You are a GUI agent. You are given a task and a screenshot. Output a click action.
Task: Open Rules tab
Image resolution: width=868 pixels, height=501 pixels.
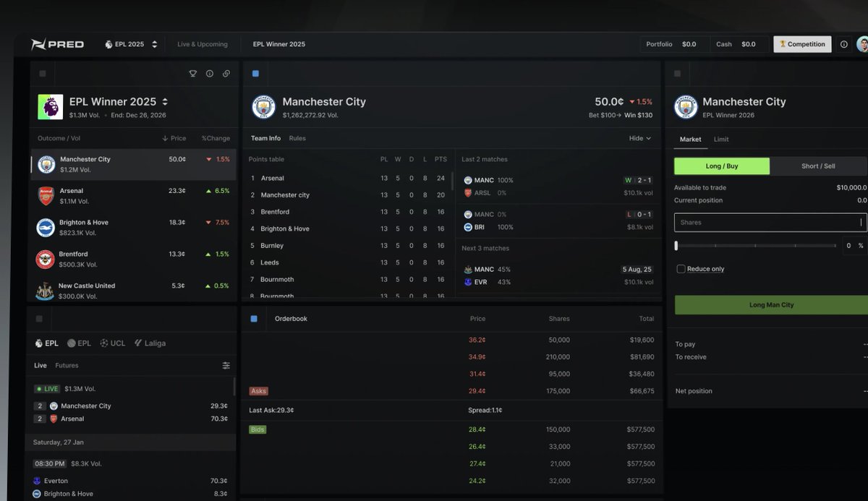pos(297,138)
